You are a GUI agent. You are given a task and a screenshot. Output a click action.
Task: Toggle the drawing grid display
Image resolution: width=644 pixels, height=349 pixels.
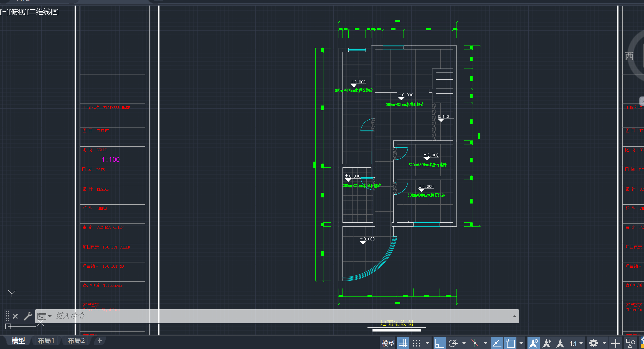pyautogui.click(x=403, y=343)
